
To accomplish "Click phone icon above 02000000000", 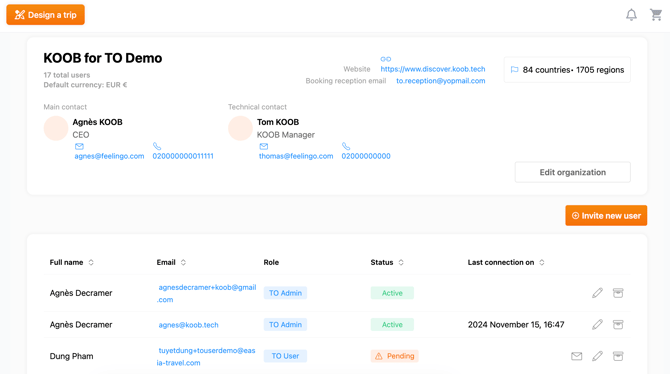I will [346, 146].
